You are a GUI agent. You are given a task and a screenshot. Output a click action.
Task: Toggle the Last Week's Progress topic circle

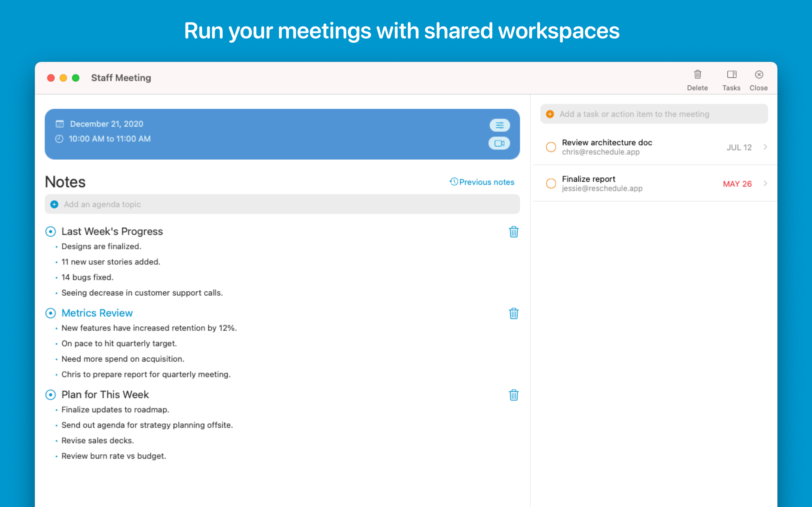click(50, 231)
